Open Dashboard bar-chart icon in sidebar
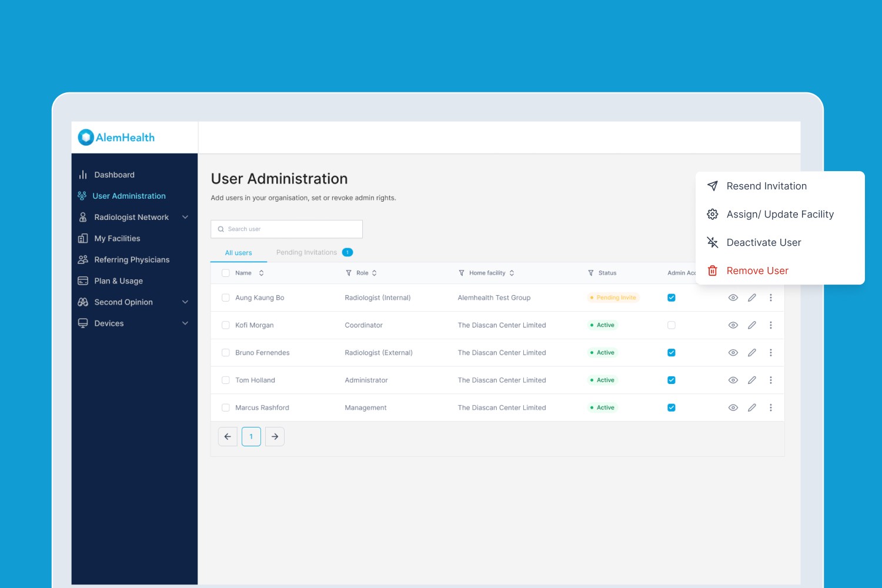882x588 pixels. (x=83, y=175)
